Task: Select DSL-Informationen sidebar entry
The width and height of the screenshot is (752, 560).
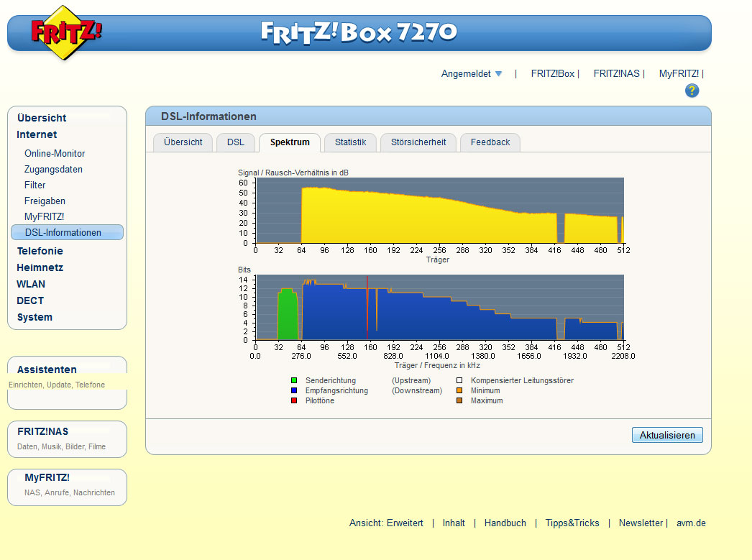Action: pyautogui.click(x=67, y=232)
